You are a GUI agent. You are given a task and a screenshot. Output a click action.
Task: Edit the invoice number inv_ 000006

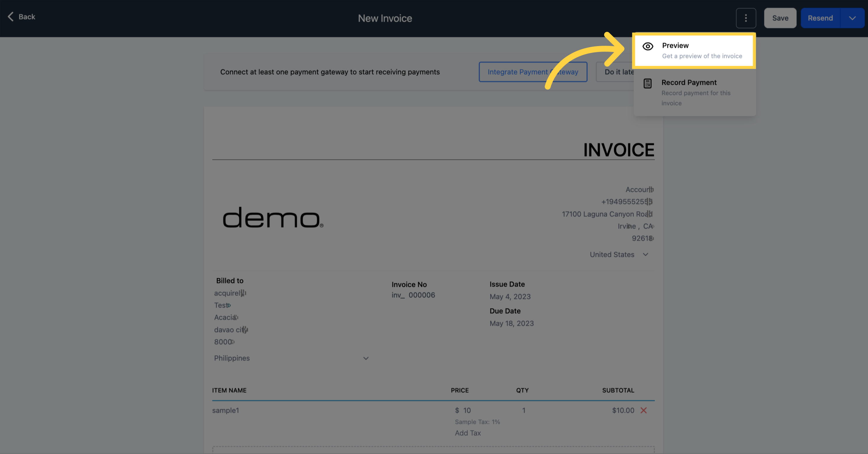tap(413, 295)
